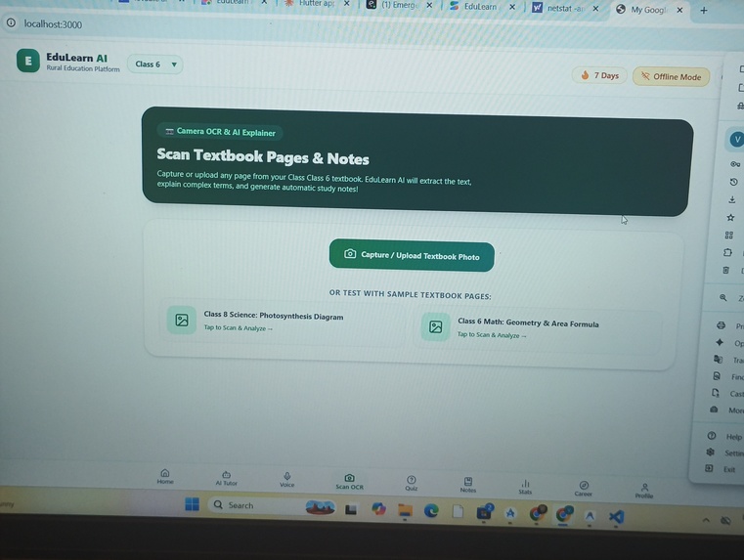Open Copilot from the taskbar
Screen dimensions: 744x560
tap(378, 509)
